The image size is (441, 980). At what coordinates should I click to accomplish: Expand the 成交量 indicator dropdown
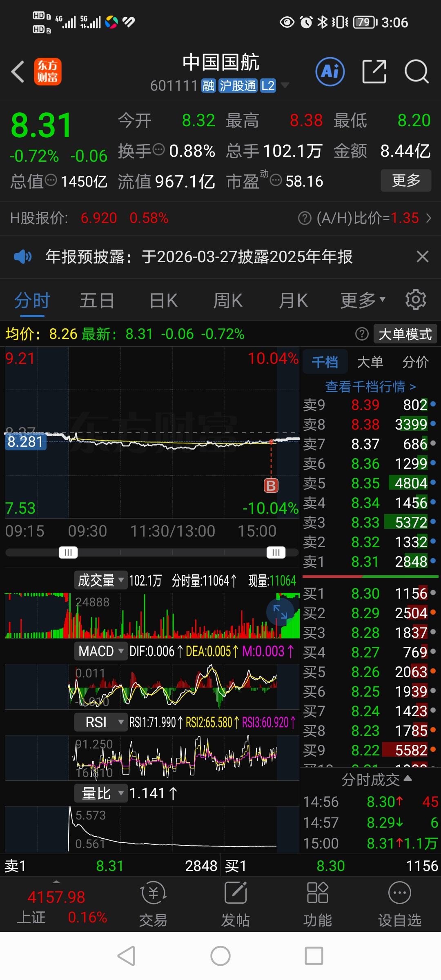coord(101,580)
